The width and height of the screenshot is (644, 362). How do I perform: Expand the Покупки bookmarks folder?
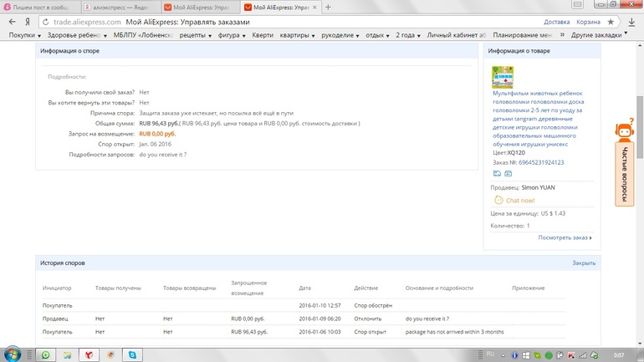click(24, 35)
